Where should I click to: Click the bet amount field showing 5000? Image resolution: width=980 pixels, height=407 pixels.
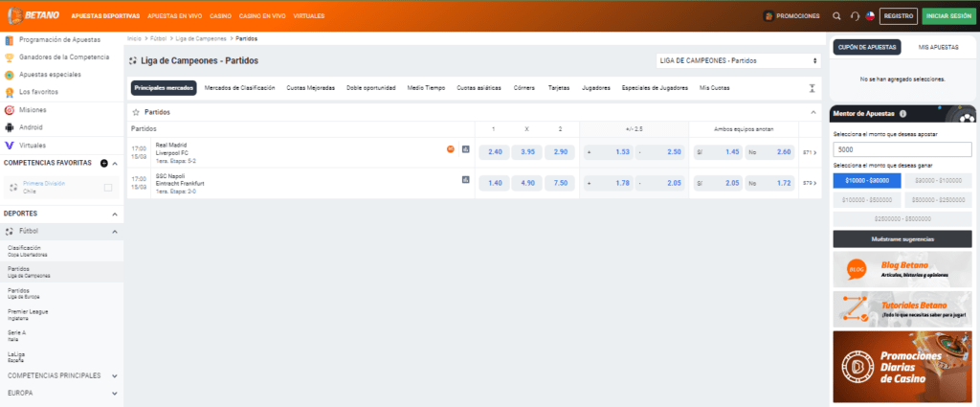[902, 150]
